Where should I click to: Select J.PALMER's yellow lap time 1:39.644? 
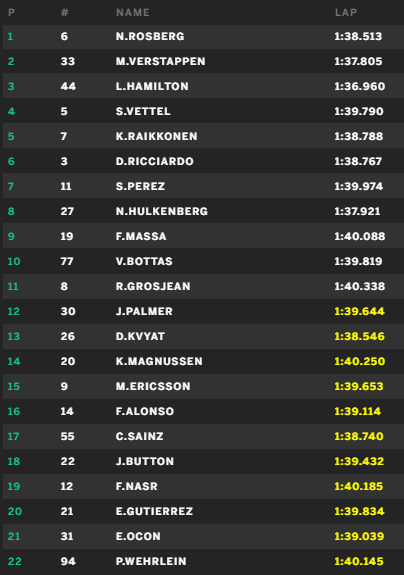(x=359, y=311)
